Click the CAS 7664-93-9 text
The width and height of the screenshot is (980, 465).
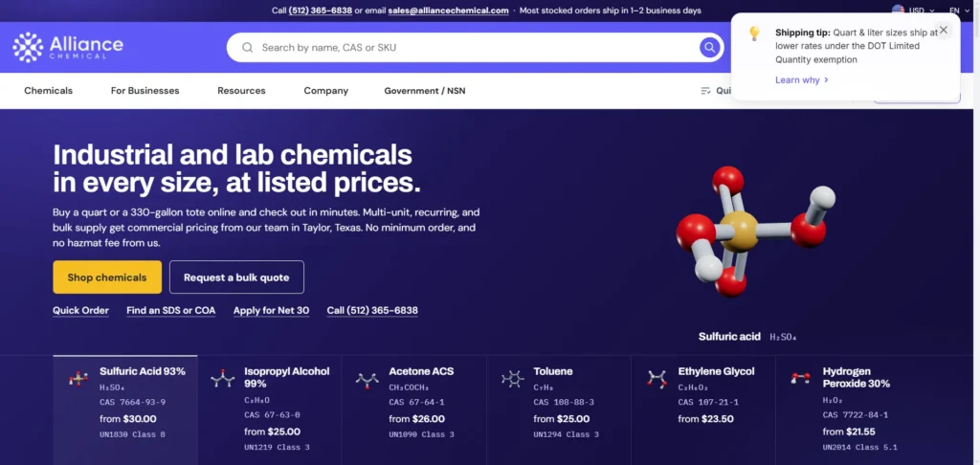132,403
